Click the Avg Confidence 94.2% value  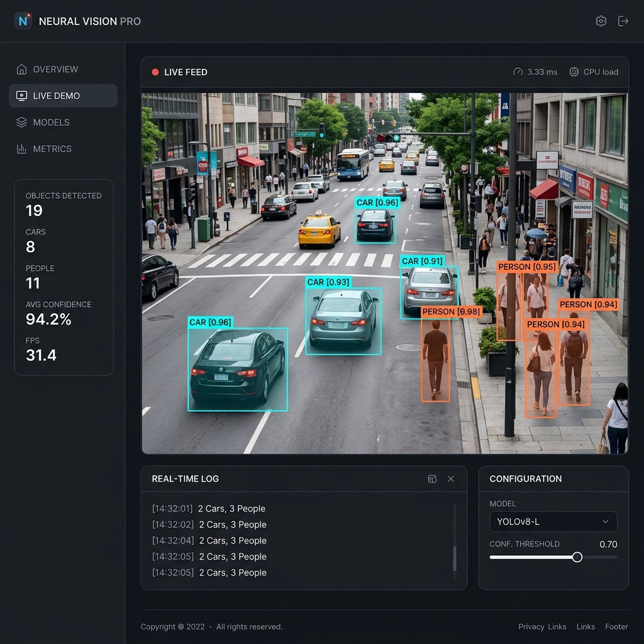[x=48, y=319]
